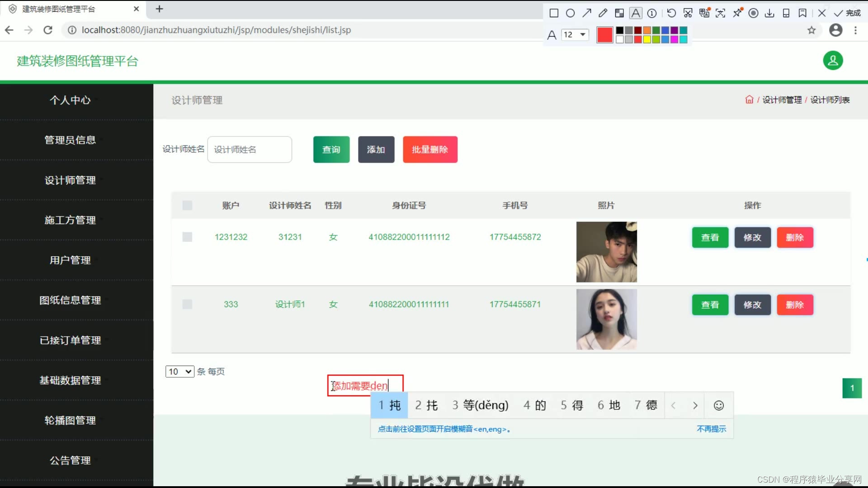Check the row checkbox for account 333
Screen dimensions: 868x488
point(187,305)
